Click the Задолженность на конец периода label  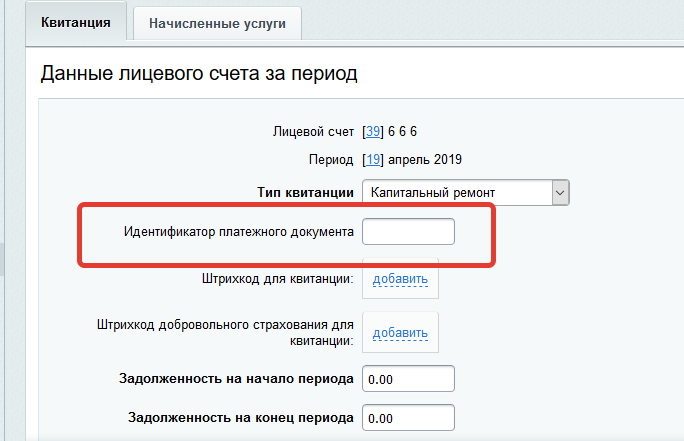click(x=240, y=417)
